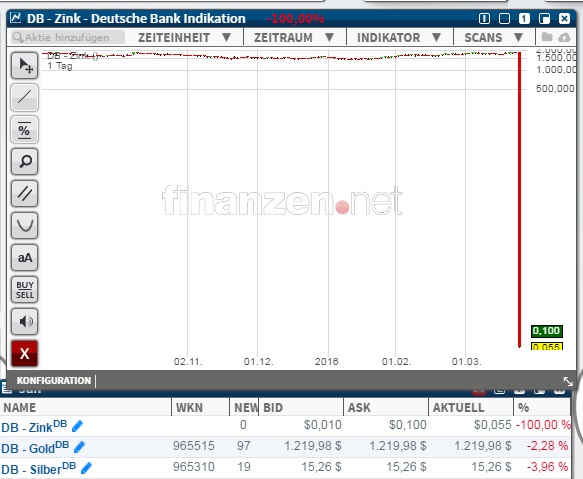
Task: Open the ZEITRAUM dropdown
Action: [294, 38]
